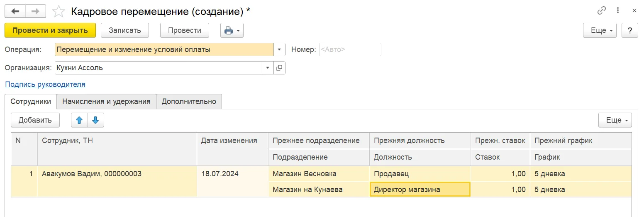644x217 pixels.
Task: Click the Прежняя должность column header
Action: point(420,141)
